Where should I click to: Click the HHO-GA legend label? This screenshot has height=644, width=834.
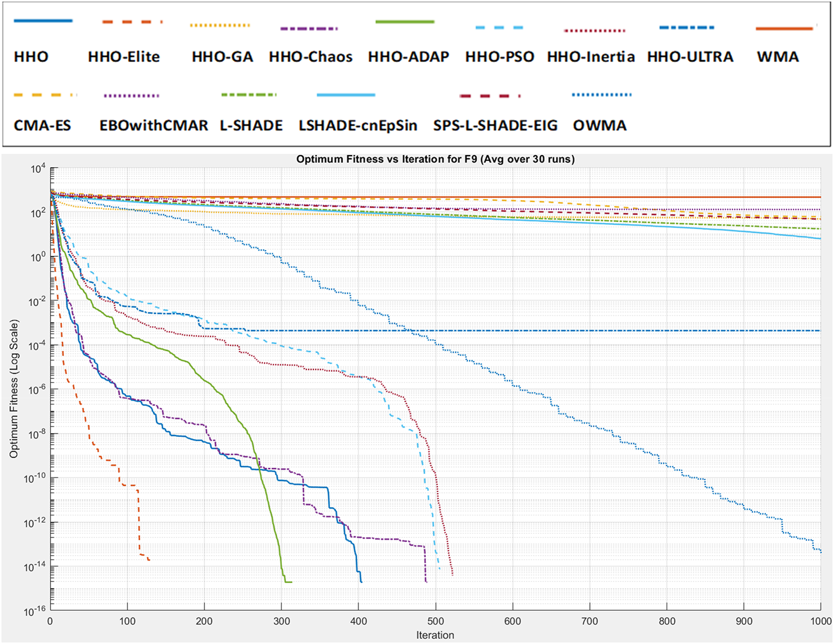[222, 57]
